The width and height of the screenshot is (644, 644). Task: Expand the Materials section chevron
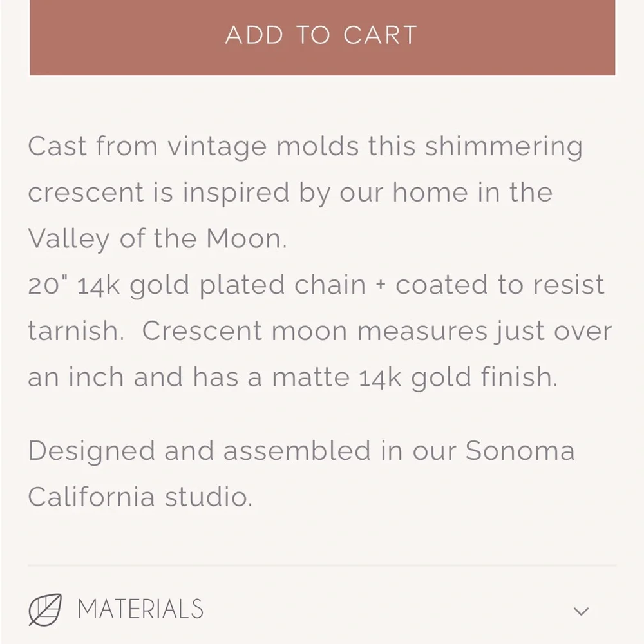pos(581,611)
